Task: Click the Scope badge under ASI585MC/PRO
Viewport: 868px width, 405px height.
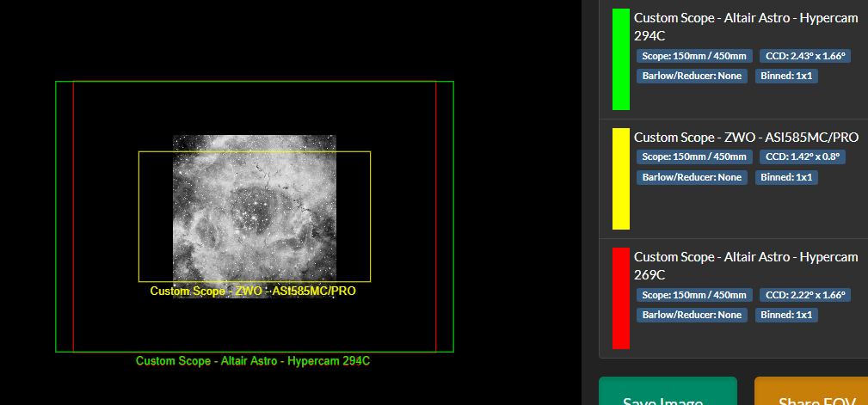Action: point(694,156)
